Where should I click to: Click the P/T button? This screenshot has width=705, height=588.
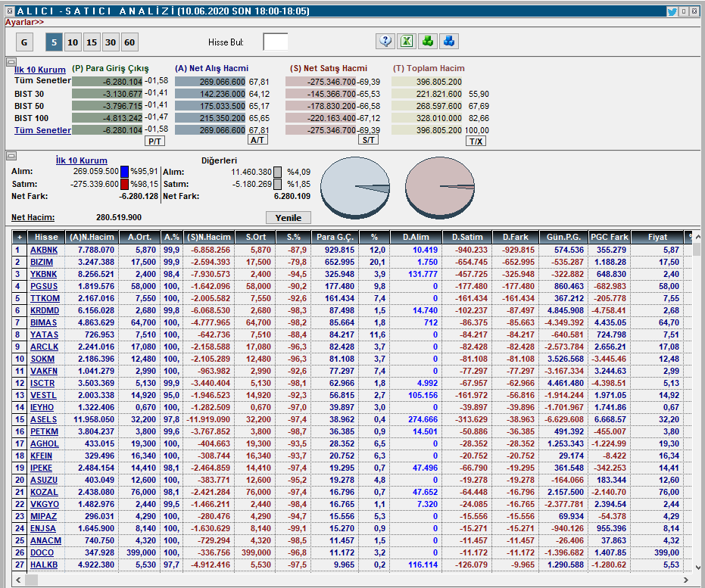point(154,141)
